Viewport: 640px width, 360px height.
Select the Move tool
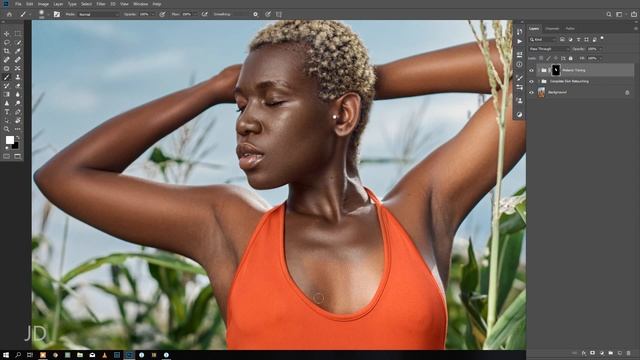pos(7,34)
